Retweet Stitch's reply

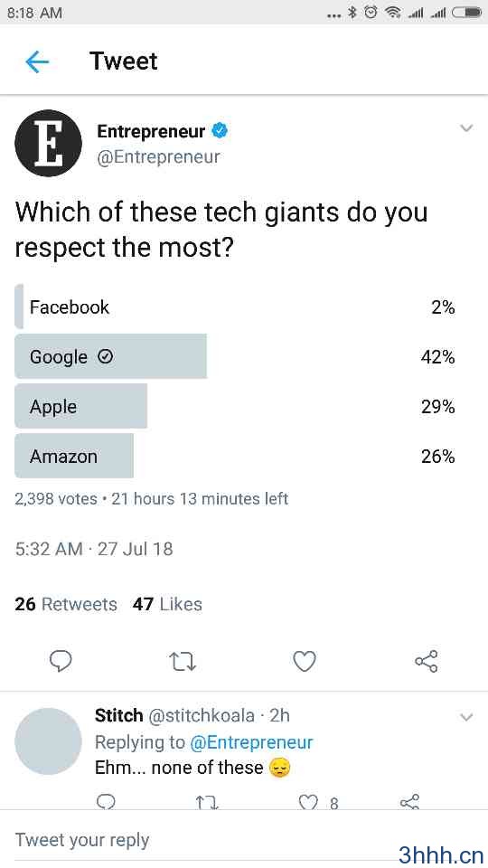pos(207,802)
